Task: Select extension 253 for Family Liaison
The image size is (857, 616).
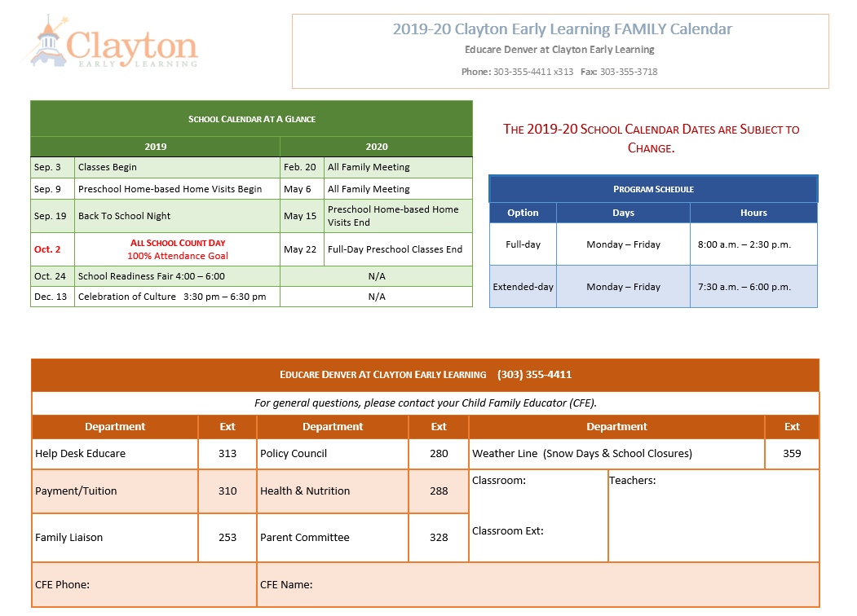Action: tap(228, 537)
